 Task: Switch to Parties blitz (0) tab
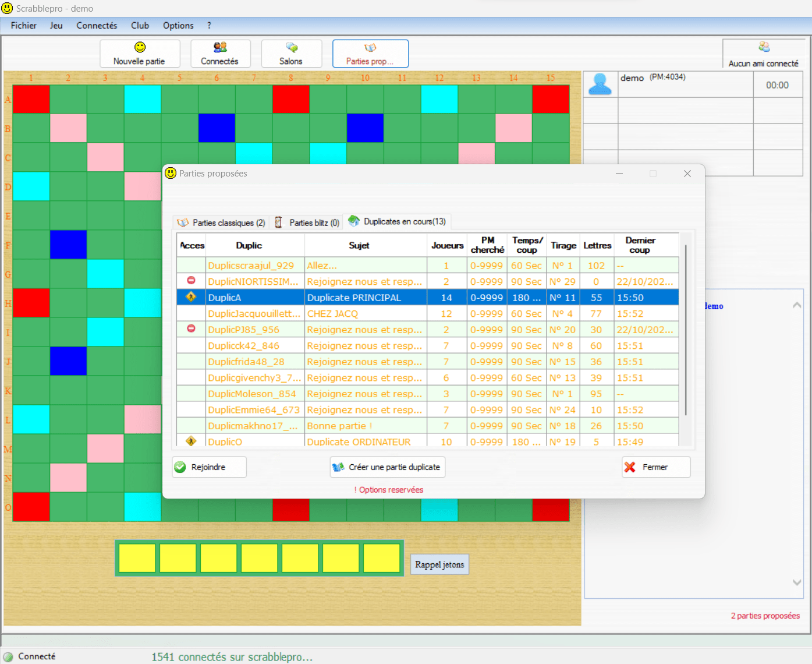(x=307, y=222)
